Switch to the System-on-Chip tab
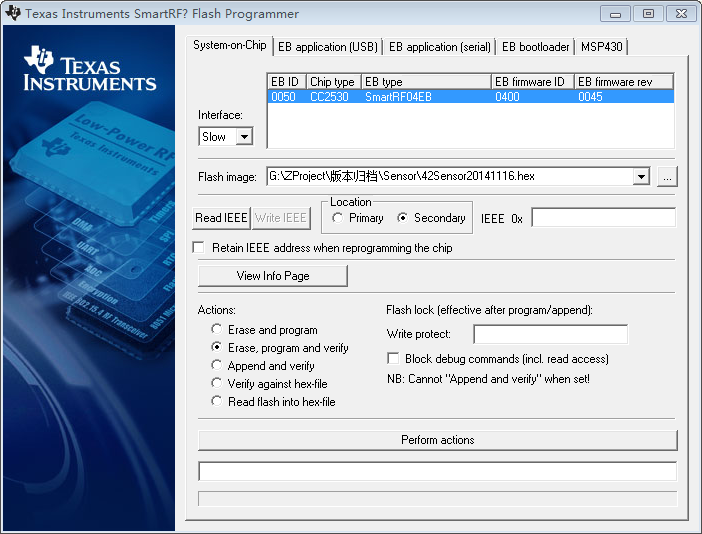This screenshot has height=534, width=702. [230, 45]
